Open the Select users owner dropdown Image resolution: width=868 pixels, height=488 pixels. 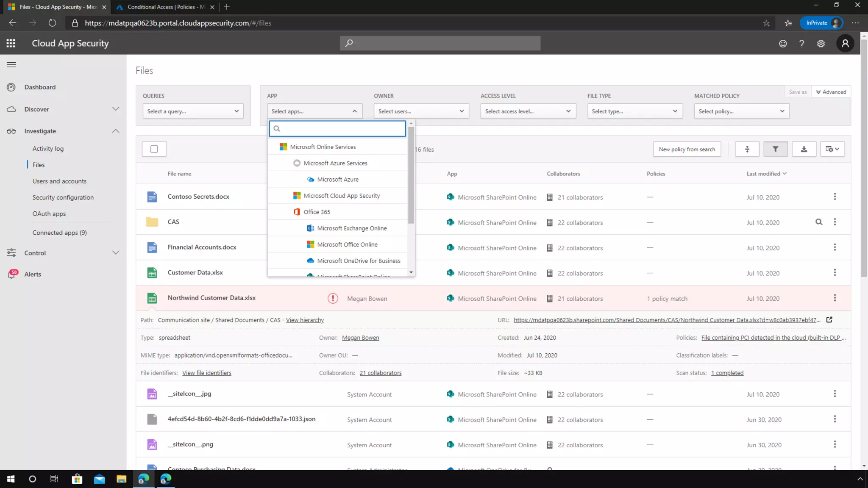coord(421,111)
